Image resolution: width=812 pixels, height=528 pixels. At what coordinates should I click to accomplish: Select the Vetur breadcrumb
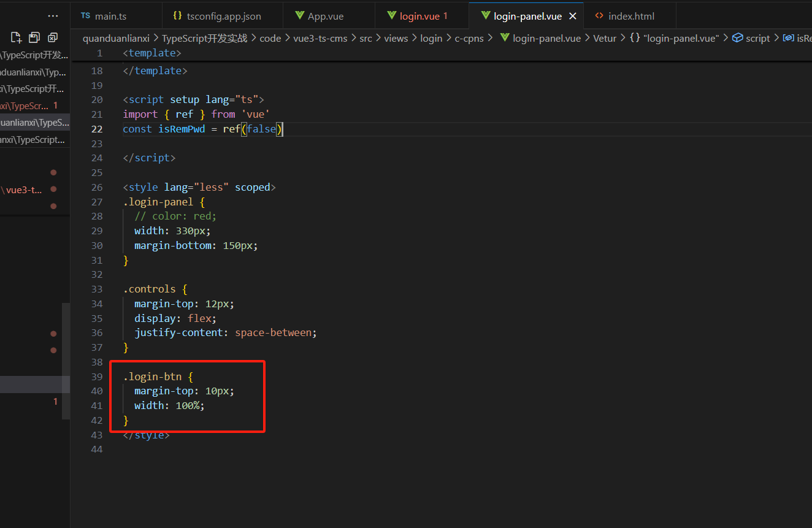tap(605, 38)
